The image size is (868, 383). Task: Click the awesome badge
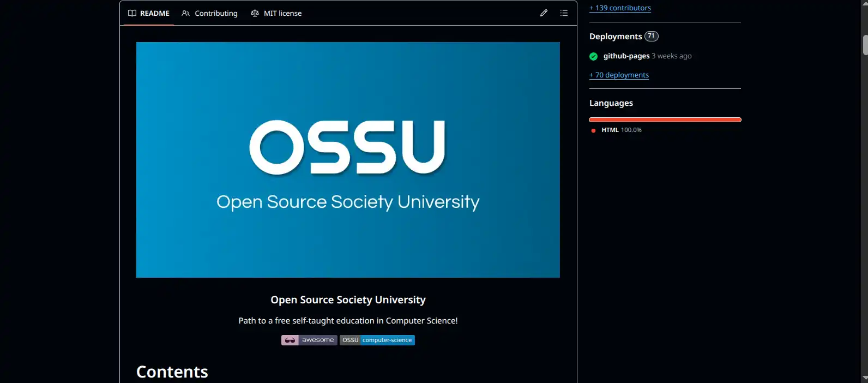309,340
